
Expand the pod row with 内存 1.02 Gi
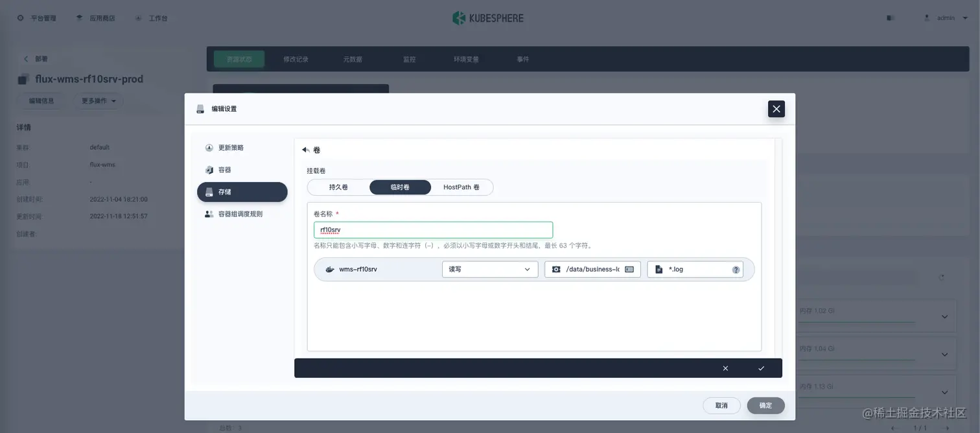(944, 316)
